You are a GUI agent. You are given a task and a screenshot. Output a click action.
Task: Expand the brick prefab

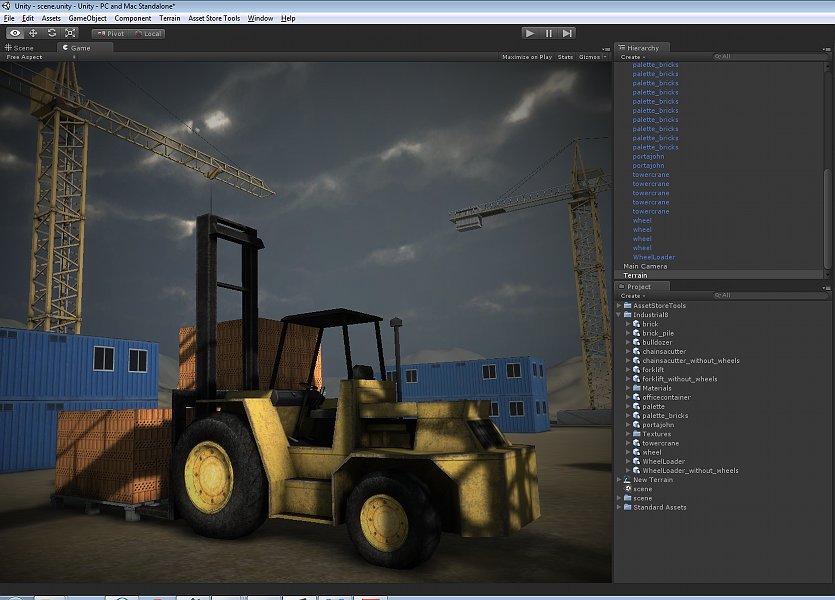point(628,324)
